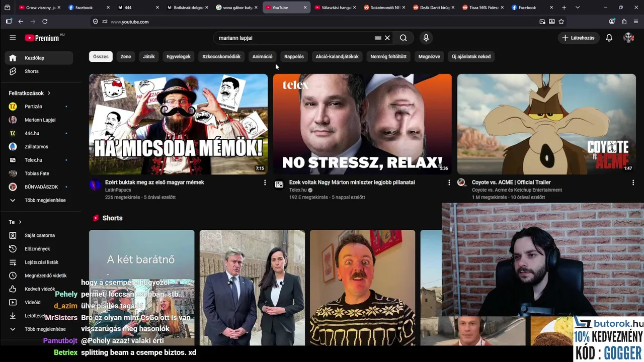
Task: Select the Megnézve chip
Action: pyautogui.click(x=429, y=56)
